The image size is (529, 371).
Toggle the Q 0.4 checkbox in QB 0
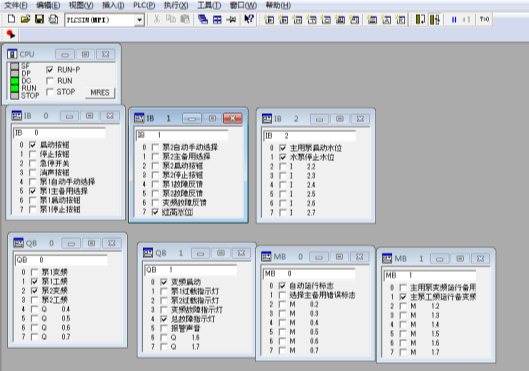click(x=34, y=309)
